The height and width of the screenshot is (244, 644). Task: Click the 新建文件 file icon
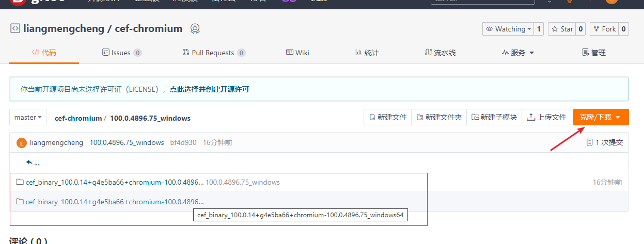coord(372,118)
